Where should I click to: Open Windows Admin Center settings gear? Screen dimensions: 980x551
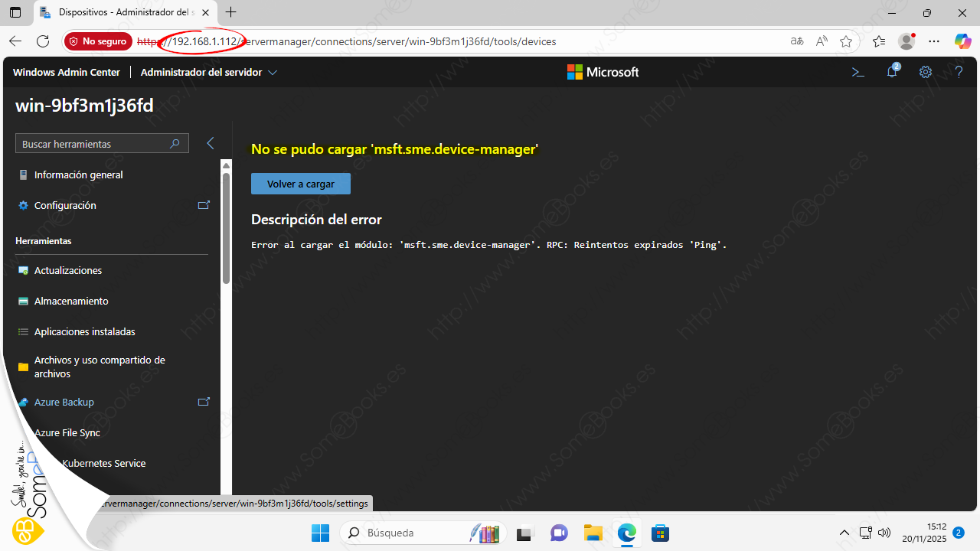pos(926,72)
